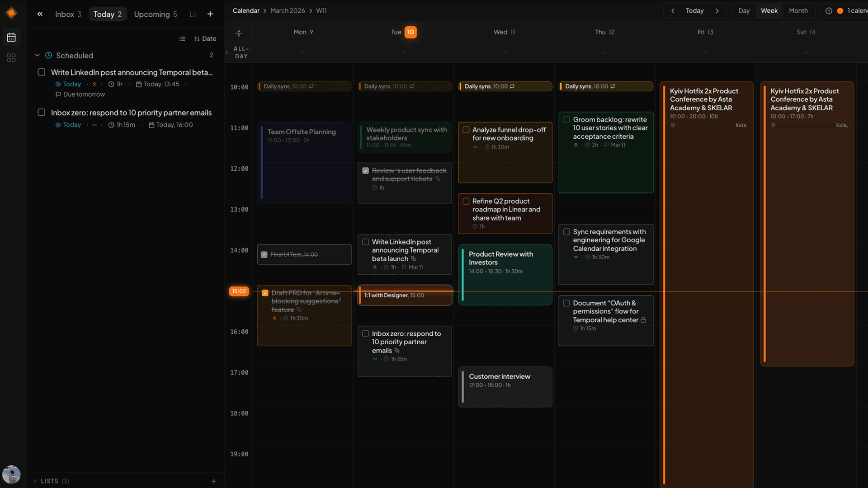Viewport: 868px width, 488px height.
Task: Go to next week using the right arrow
Action: 717,10
